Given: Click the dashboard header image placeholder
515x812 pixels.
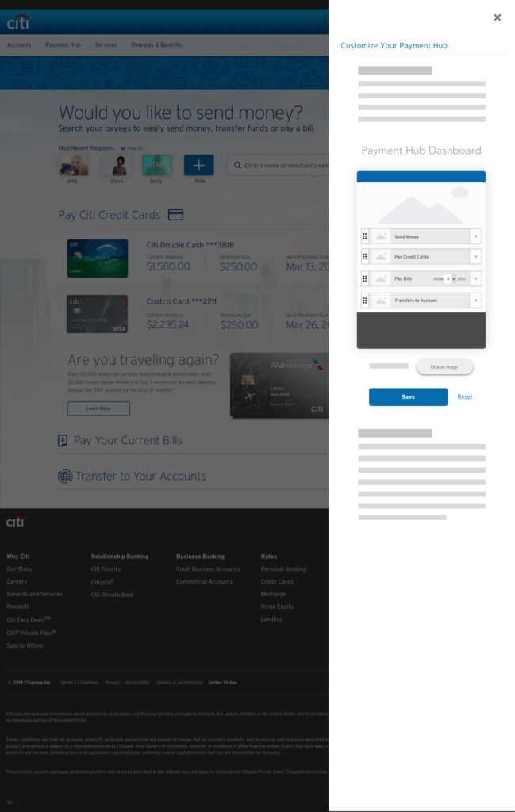Looking at the screenshot, I should point(421,205).
